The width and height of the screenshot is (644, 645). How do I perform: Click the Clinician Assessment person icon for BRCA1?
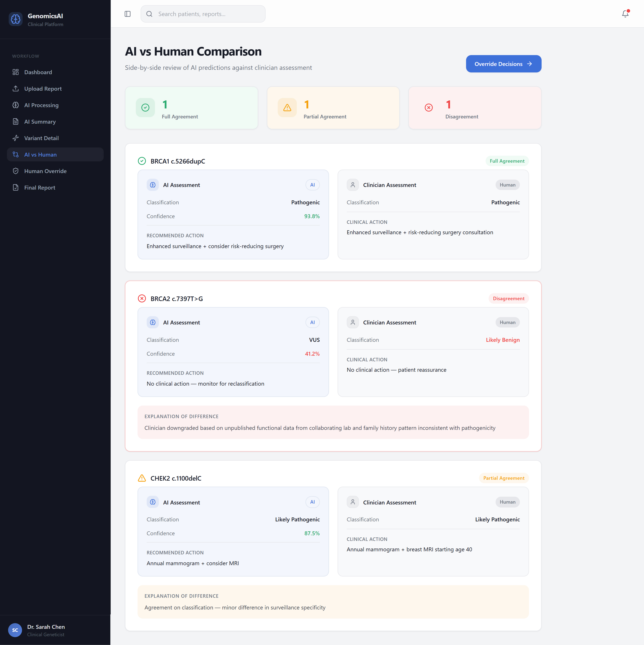pos(353,185)
